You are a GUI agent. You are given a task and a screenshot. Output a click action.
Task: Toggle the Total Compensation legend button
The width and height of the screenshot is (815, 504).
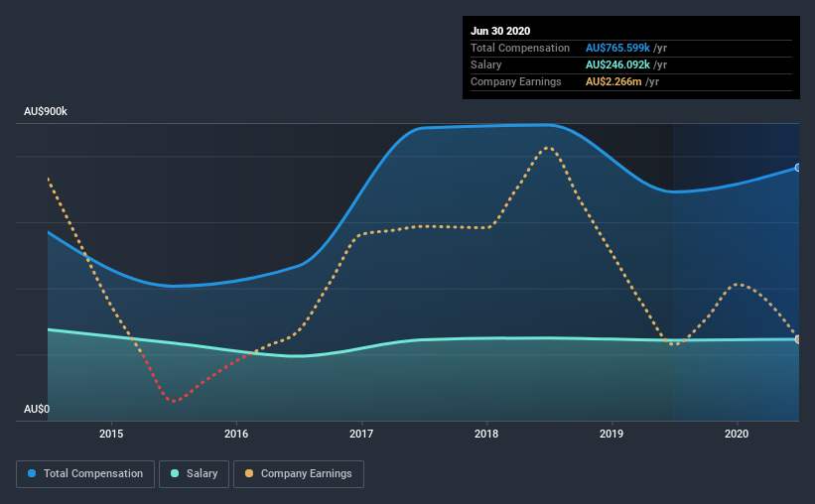[85, 474]
